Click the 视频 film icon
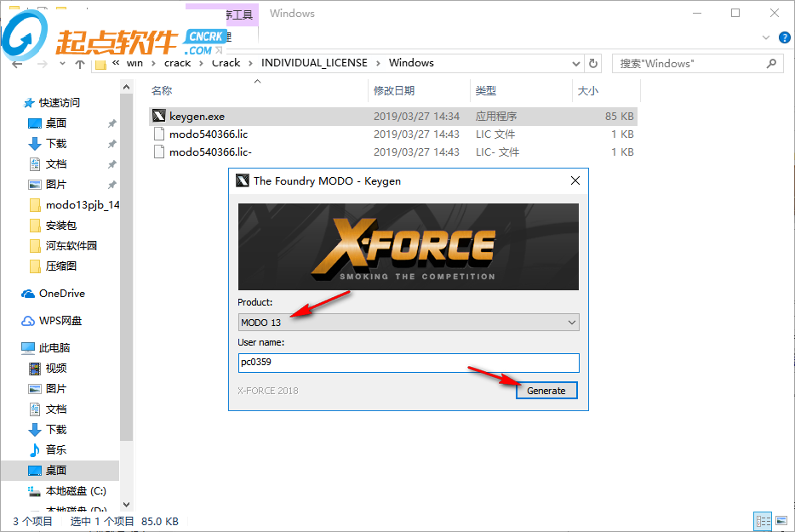Image resolution: width=795 pixels, height=532 pixels. tap(35, 369)
